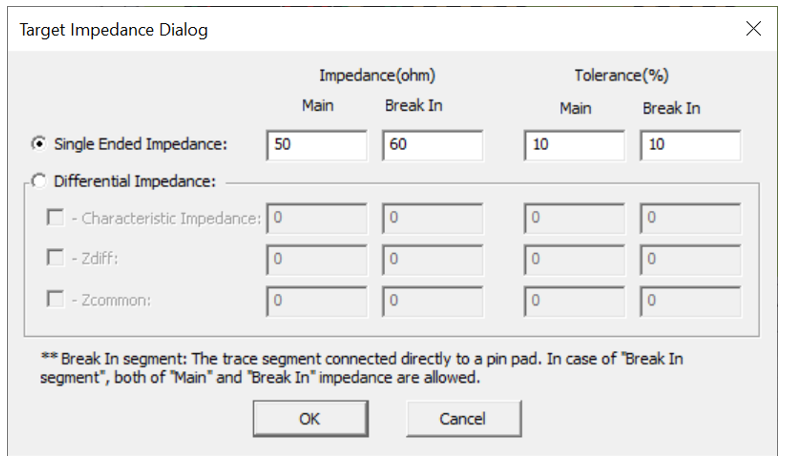Click the Single Ended Break In impedance field
The image size is (785, 463).
point(433,145)
